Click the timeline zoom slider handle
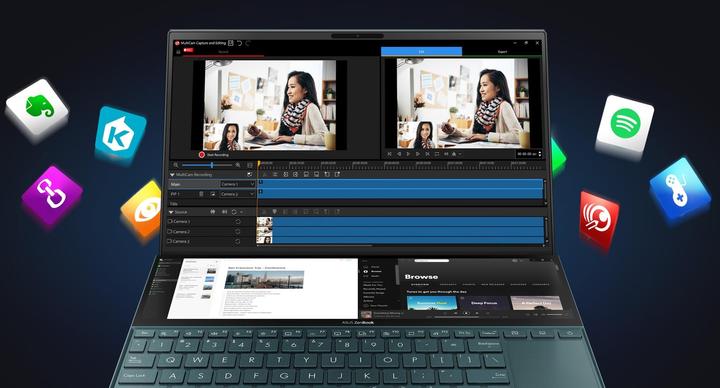720x388 pixels. [212, 165]
